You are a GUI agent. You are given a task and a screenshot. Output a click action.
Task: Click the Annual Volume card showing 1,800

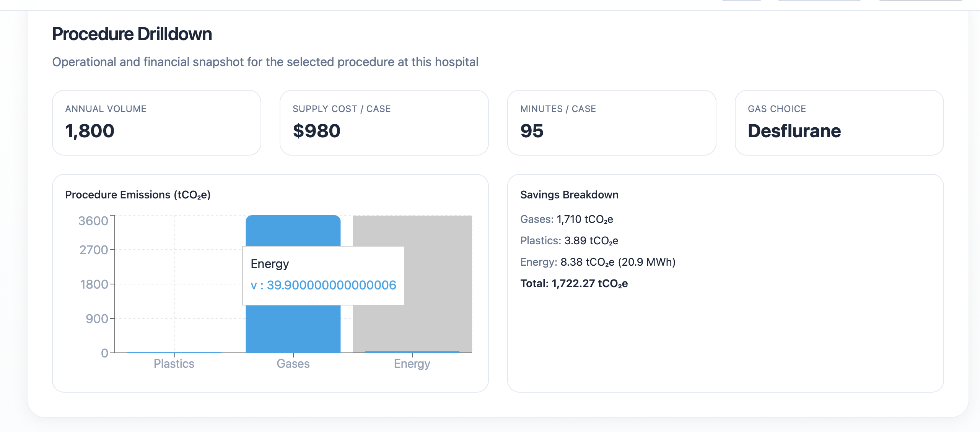(x=156, y=123)
